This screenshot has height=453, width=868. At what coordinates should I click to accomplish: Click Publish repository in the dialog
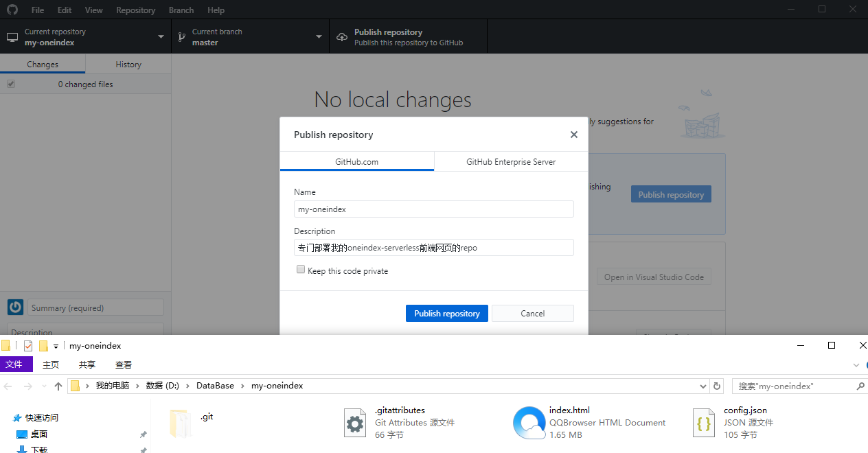coord(446,313)
